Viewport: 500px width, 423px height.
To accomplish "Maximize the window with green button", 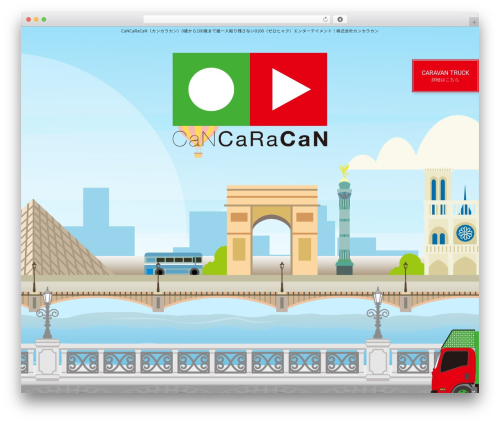I will (44, 19).
